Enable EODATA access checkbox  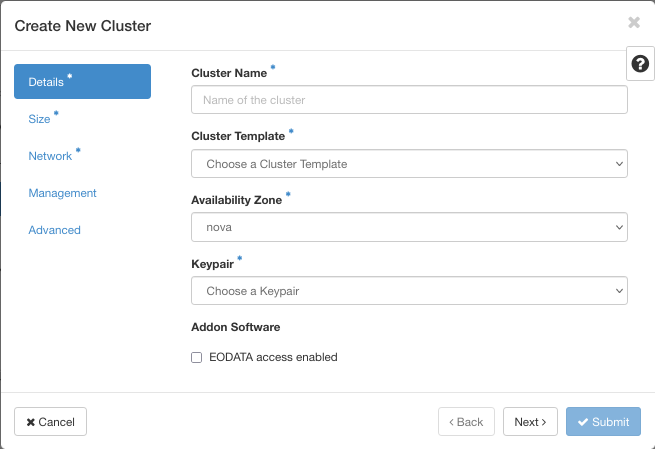197,357
